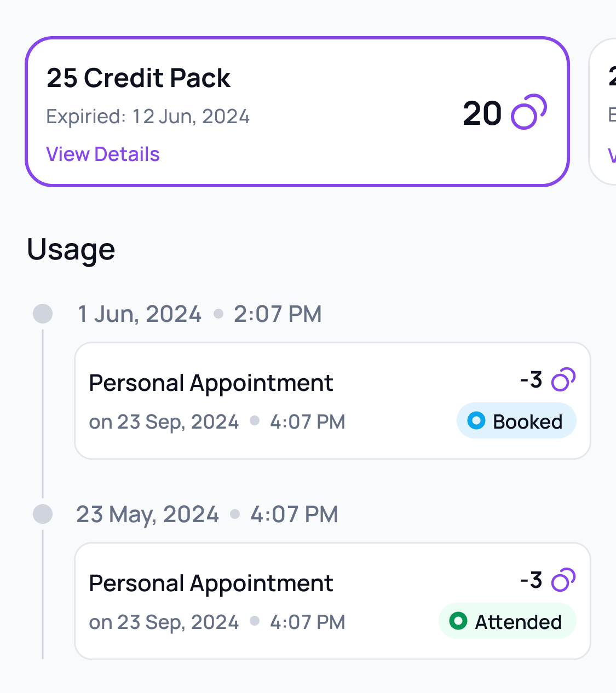The image size is (616, 693).
Task: Open View Details for the 25 Credit Pack
Action: point(103,154)
